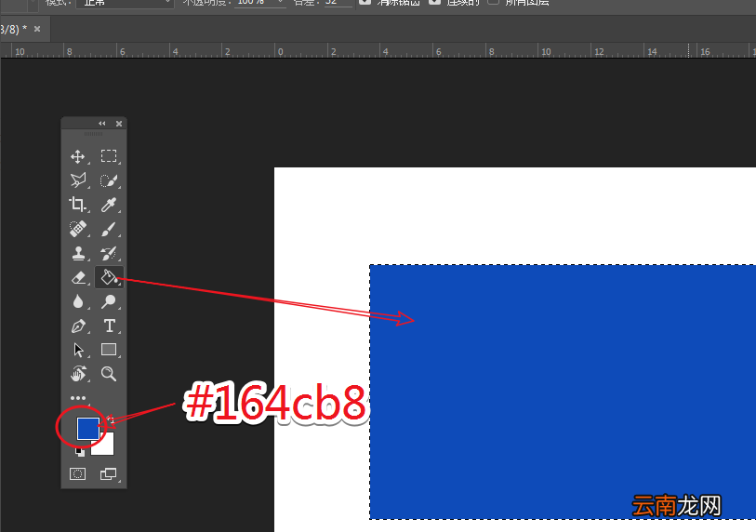756x532 pixels.
Task: Click the blue foreground color swatch
Action: [88, 429]
